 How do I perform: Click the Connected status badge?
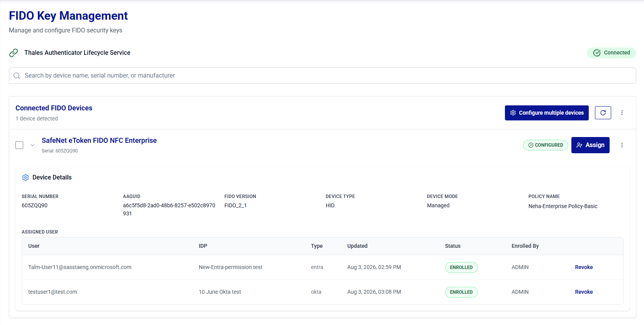[612, 53]
